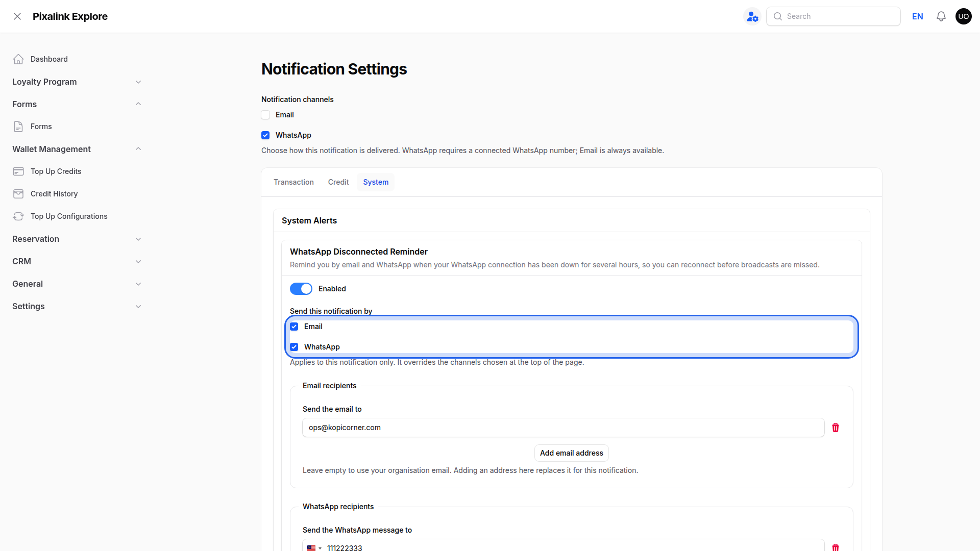
Task: Open Top Up Configurations page
Action: [x=69, y=216]
